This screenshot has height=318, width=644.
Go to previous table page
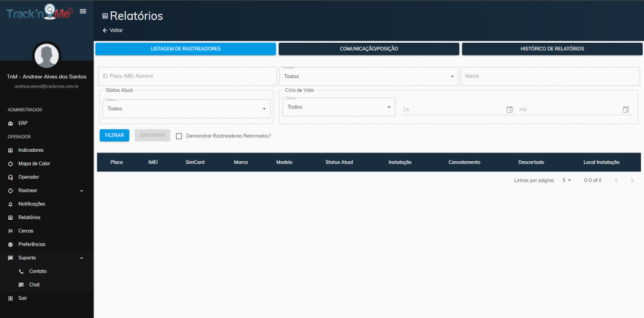tap(616, 180)
